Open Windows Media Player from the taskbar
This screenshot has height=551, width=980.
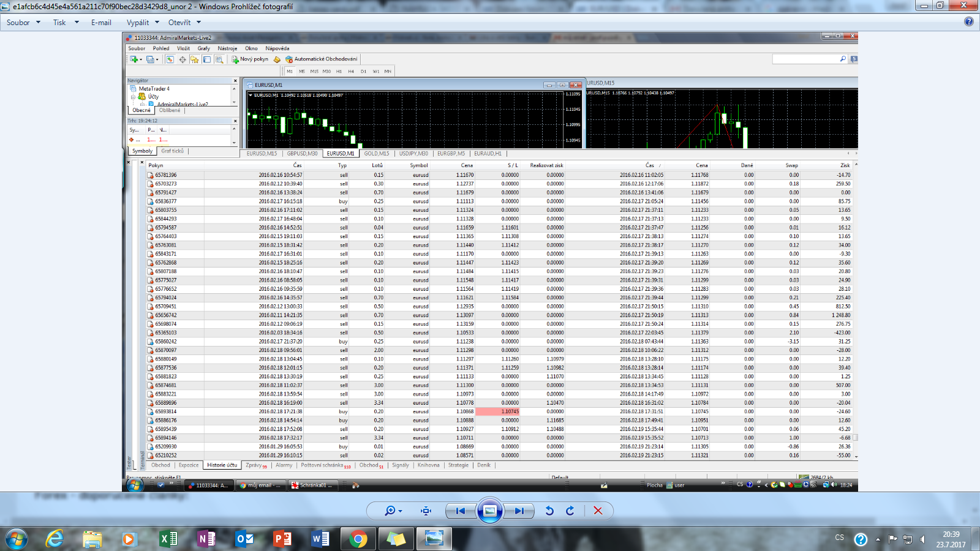point(129,539)
